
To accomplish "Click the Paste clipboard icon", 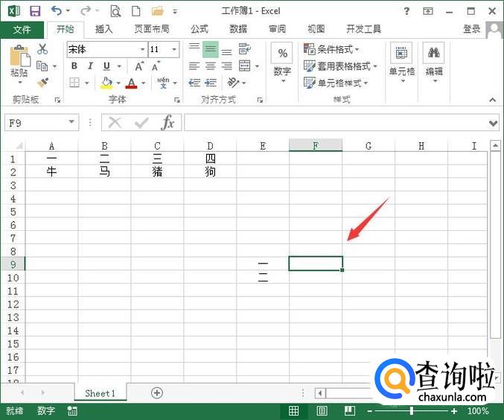I will tap(19, 57).
